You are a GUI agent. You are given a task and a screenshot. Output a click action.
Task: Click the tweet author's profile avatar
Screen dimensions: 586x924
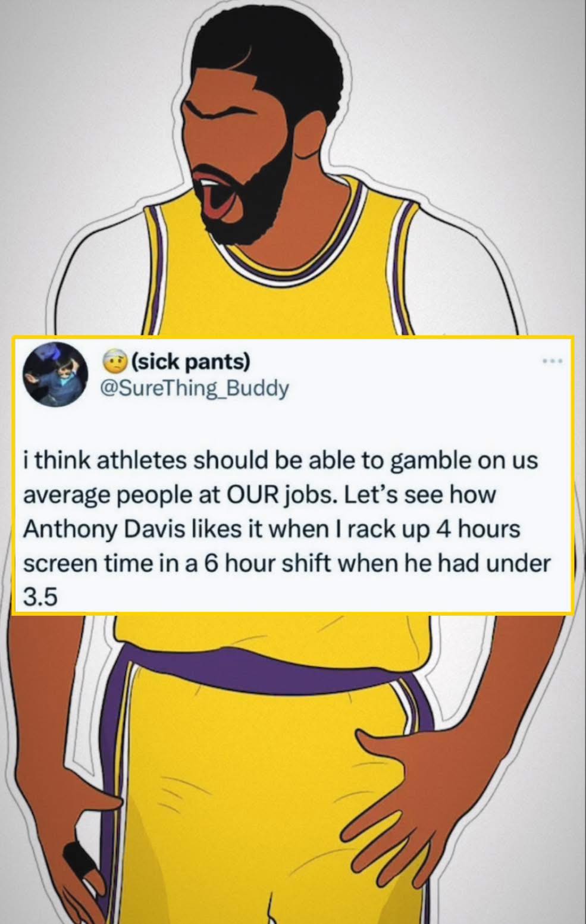55,374
